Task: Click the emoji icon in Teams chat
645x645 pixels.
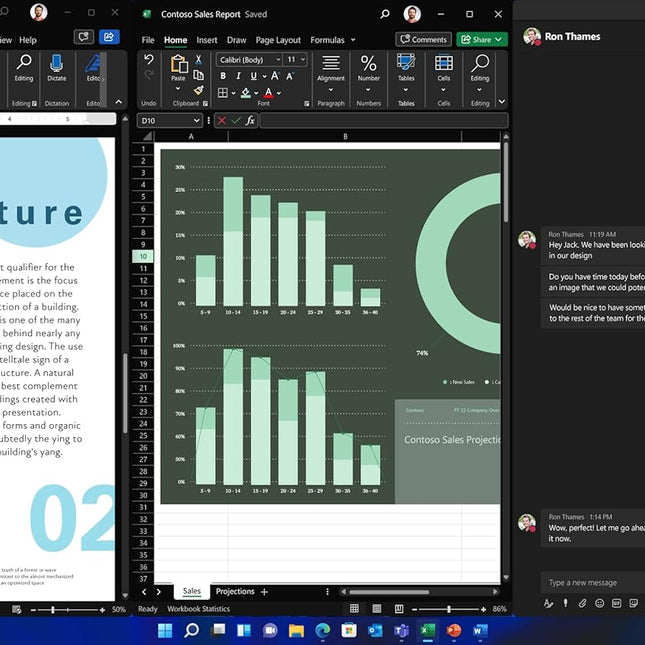Action: 599,603
